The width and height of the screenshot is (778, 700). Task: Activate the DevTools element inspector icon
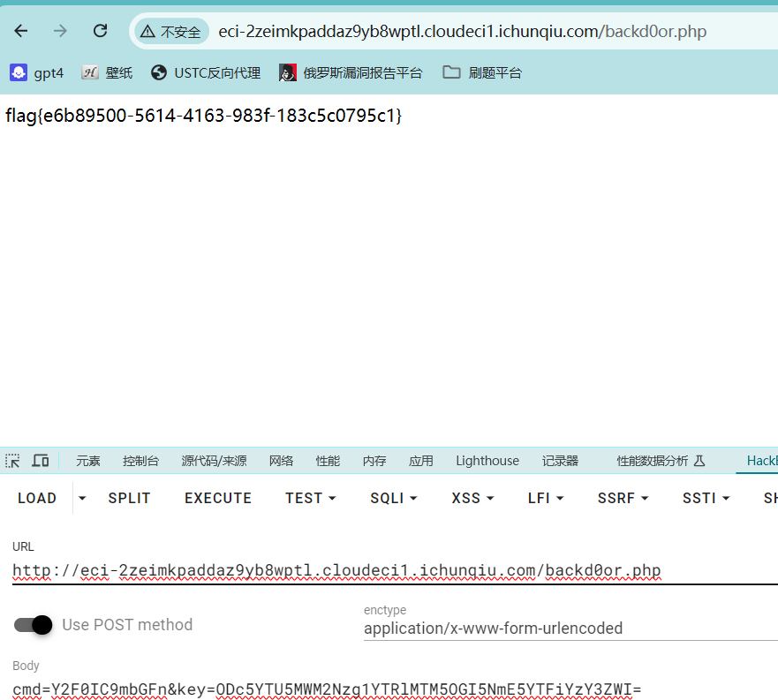coord(12,461)
